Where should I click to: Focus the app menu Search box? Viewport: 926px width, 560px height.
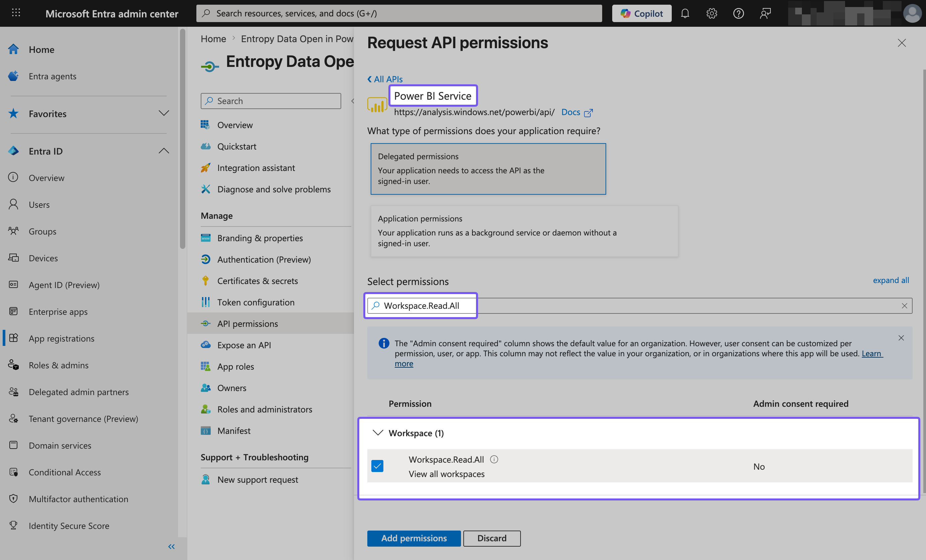point(271,101)
